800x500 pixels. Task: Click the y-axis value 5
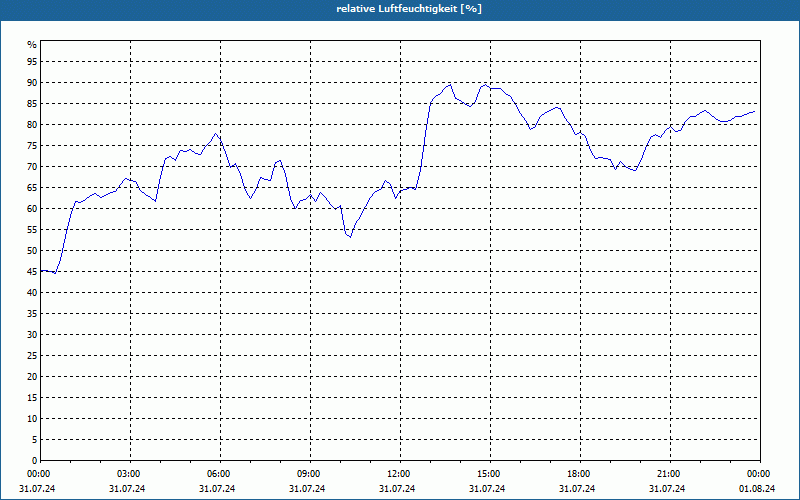34,440
